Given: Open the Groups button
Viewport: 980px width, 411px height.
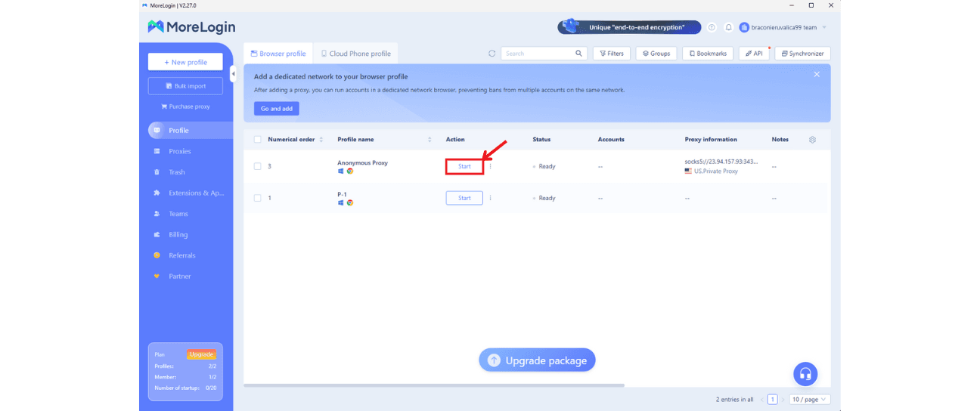Looking at the screenshot, I should point(656,54).
